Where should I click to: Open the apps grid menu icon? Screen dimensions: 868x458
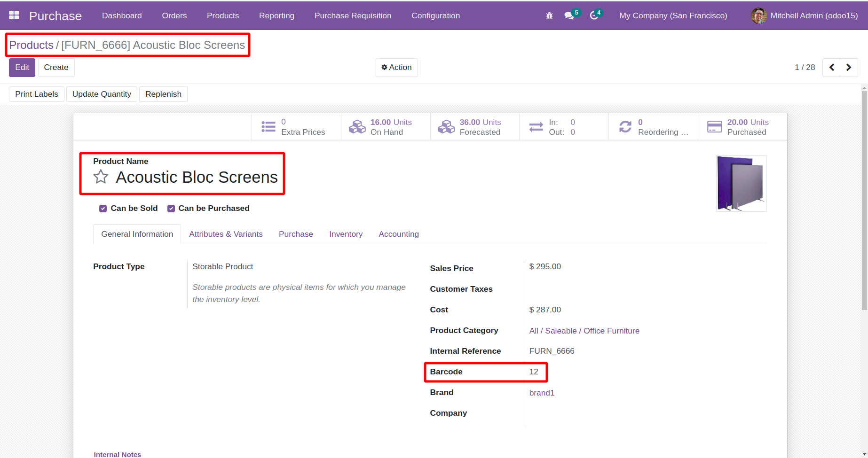[x=14, y=16]
